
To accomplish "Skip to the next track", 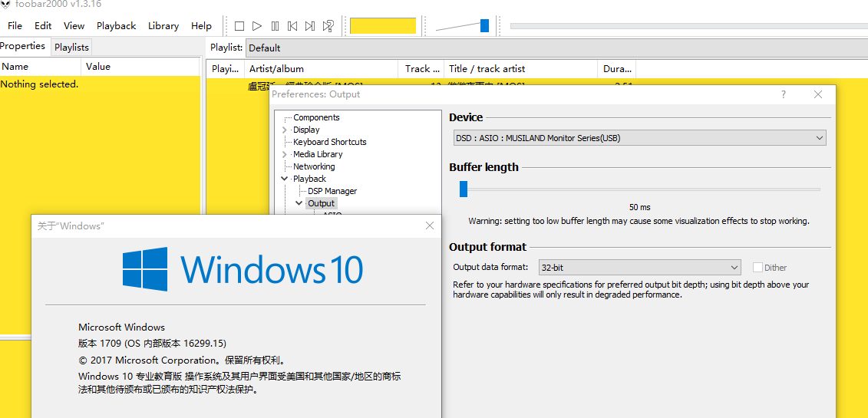I will pos(310,26).
